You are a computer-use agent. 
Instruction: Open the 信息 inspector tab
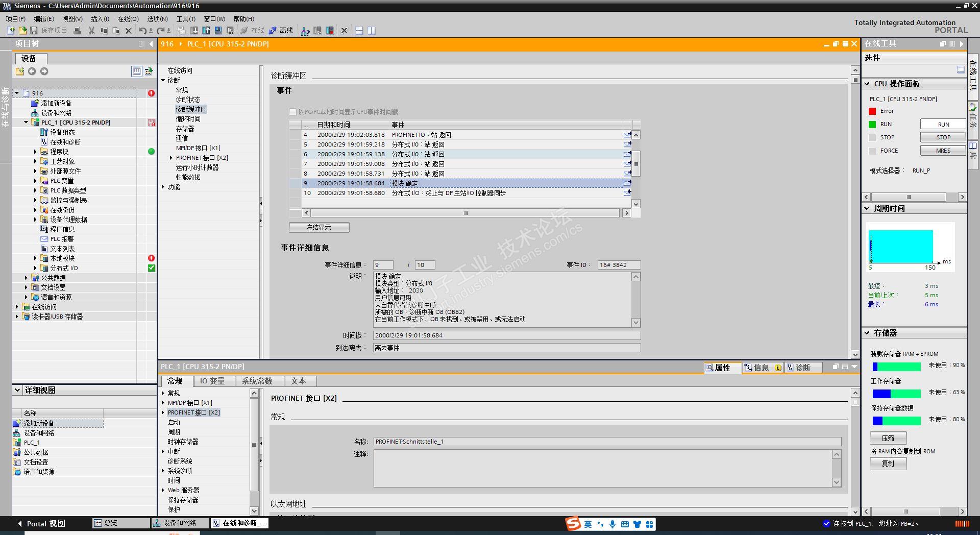[762, 368]
